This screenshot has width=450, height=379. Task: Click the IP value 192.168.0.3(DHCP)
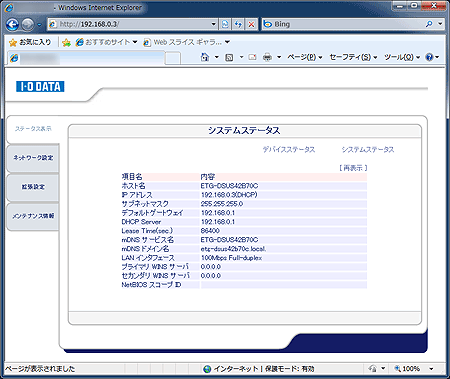[x=229, y=195]
